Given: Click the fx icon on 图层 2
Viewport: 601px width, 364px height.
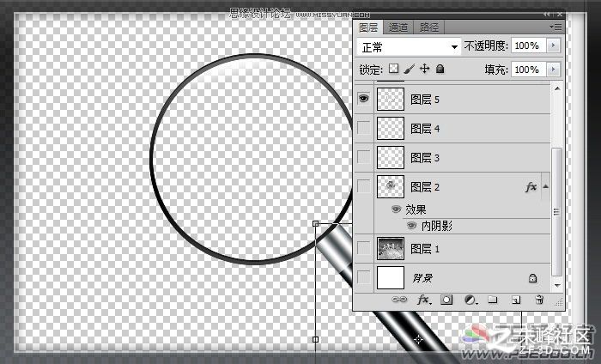Looking at the screenshot, I should pyautogui.click(x=531, y=187).
